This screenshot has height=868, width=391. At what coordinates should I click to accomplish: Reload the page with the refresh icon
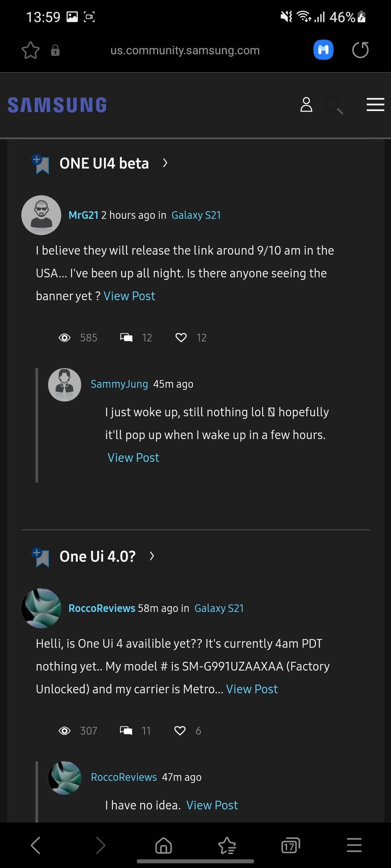point(360,50)
